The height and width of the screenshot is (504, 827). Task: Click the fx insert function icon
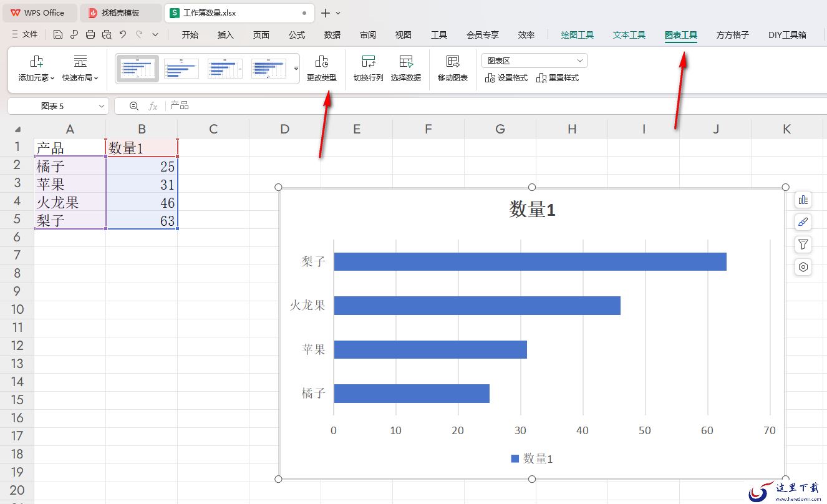[x=153, y=106]
